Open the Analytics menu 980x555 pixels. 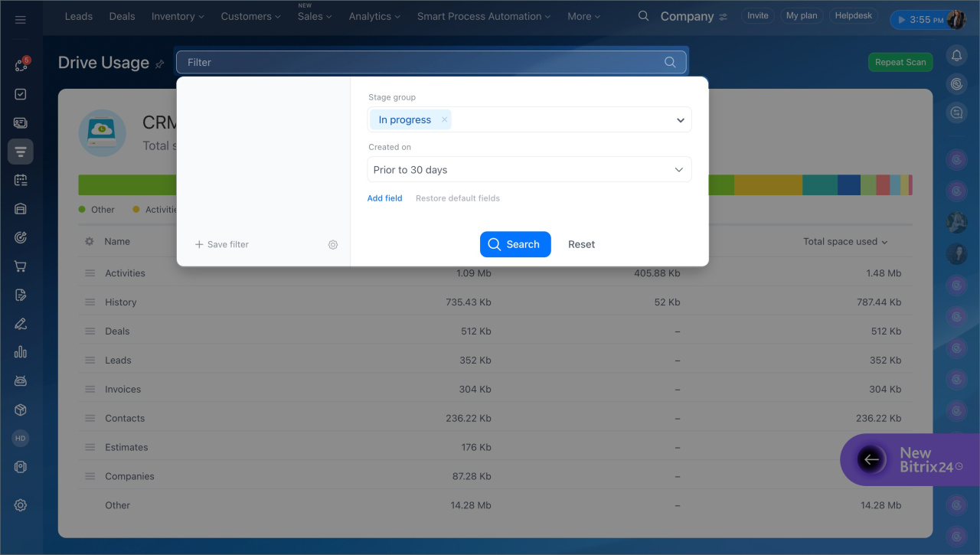tap(375, 16)
